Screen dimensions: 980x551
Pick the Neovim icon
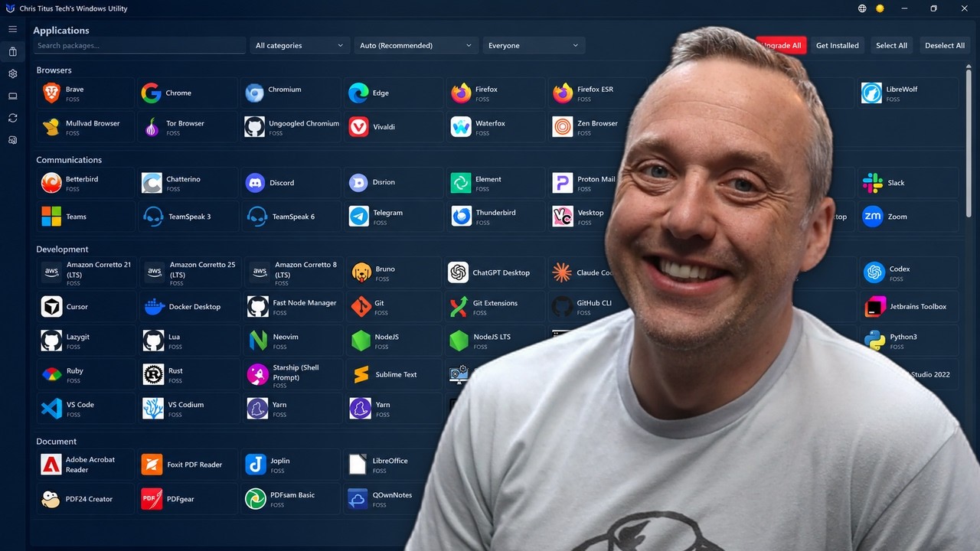pos(258,341)
